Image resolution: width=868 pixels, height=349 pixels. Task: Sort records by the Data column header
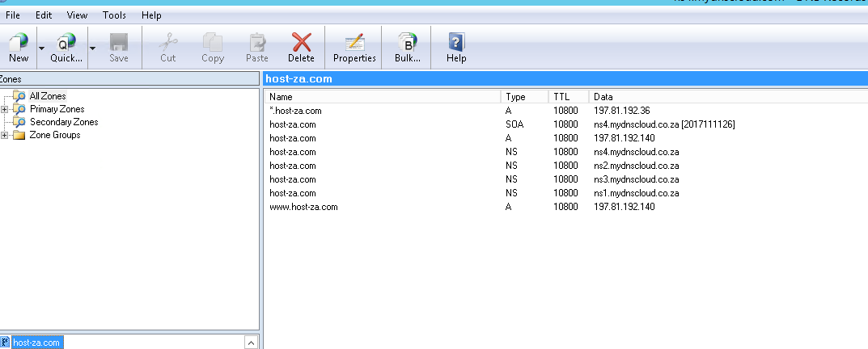728,97
